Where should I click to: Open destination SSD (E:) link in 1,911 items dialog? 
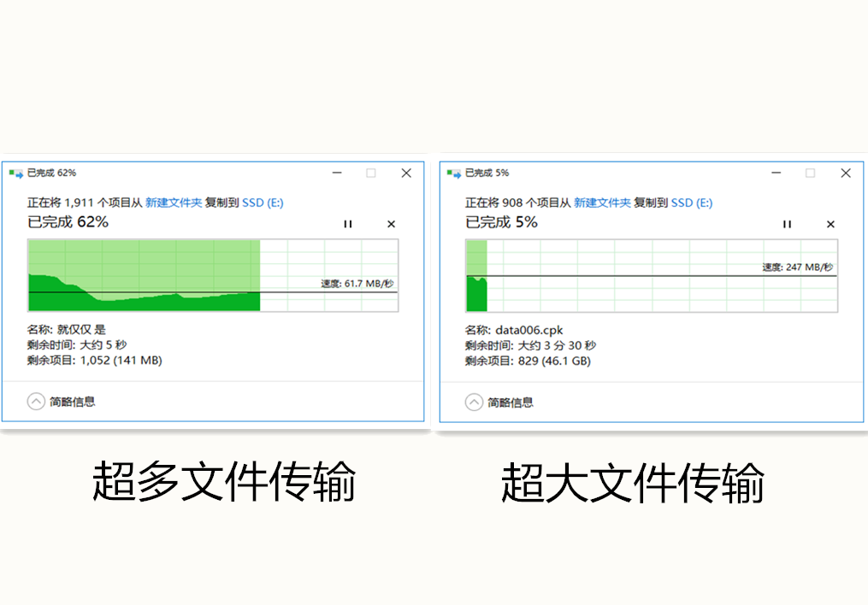pos(263,203)
